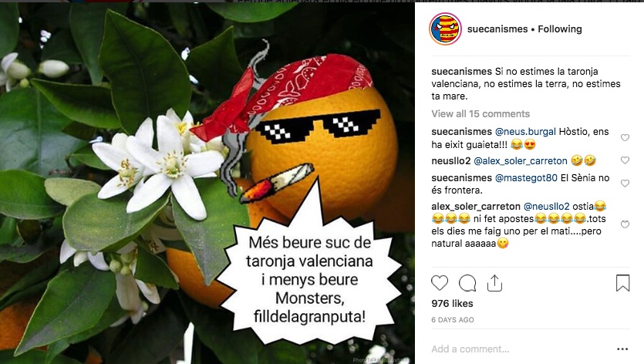Like neusllo2's comment with heart
The width and height of the screenshot is (644, 364).
(x=625, y=160)
